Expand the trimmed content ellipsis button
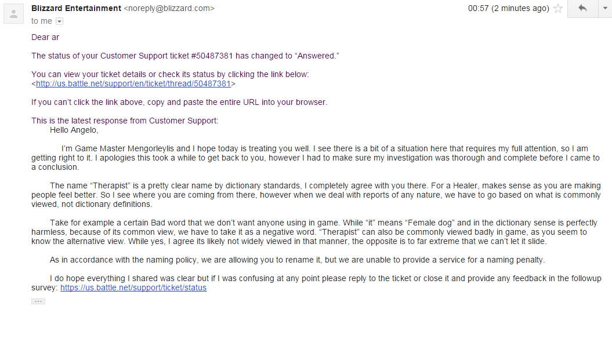The image size is (612, 364). point(38,301)
